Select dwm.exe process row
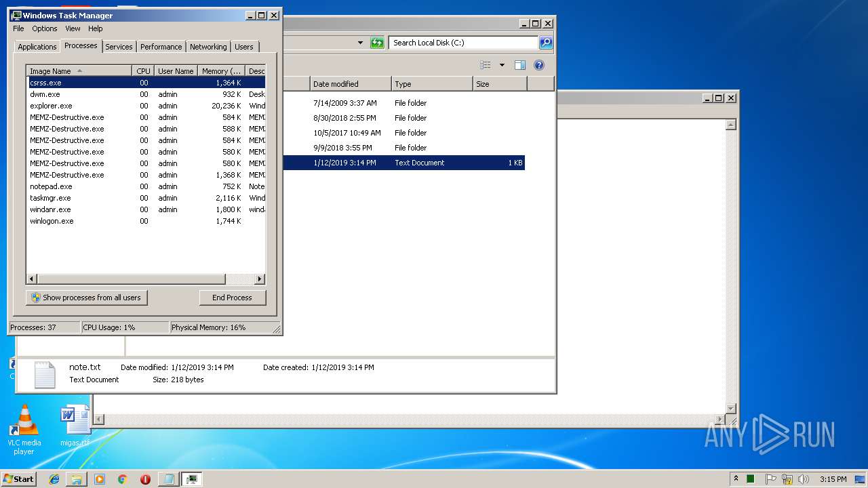 tap(146, 94)
